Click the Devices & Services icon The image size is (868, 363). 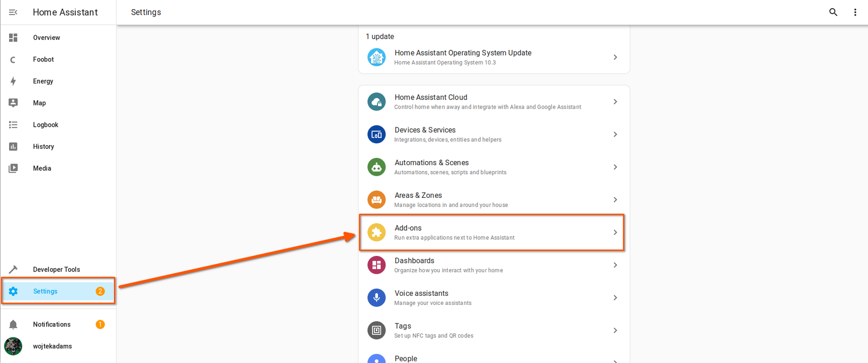click(x=376, y=135)
